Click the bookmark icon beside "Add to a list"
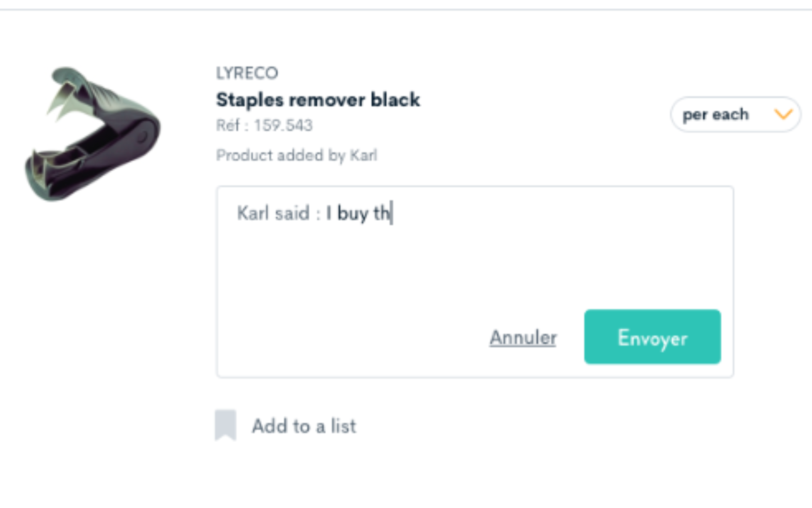Viewport: 812px width, 508px height. (x=225, y=426)
